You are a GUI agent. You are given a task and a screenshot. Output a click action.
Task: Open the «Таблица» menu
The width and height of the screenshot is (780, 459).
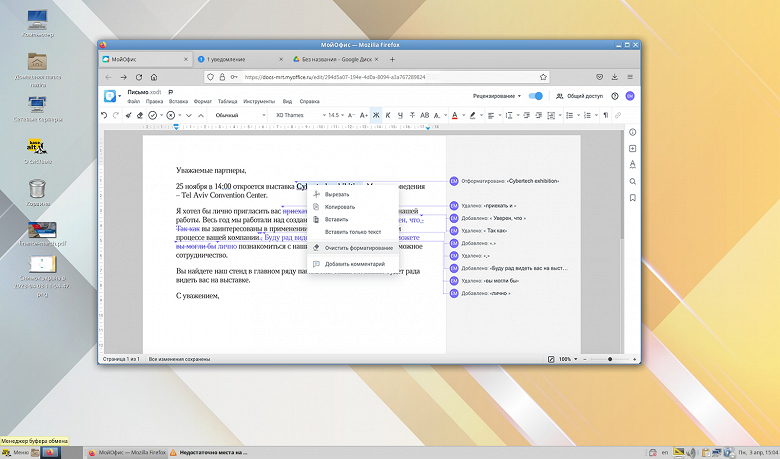[227, 101]
